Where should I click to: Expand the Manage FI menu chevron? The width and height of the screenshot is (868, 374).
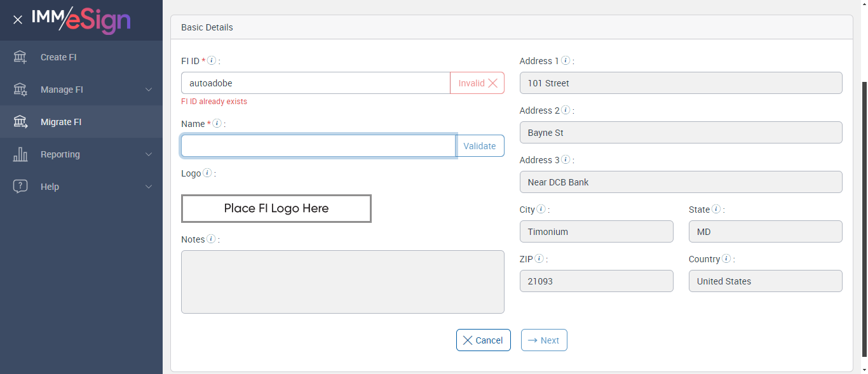pyautogui.click(x=149, y=90)
